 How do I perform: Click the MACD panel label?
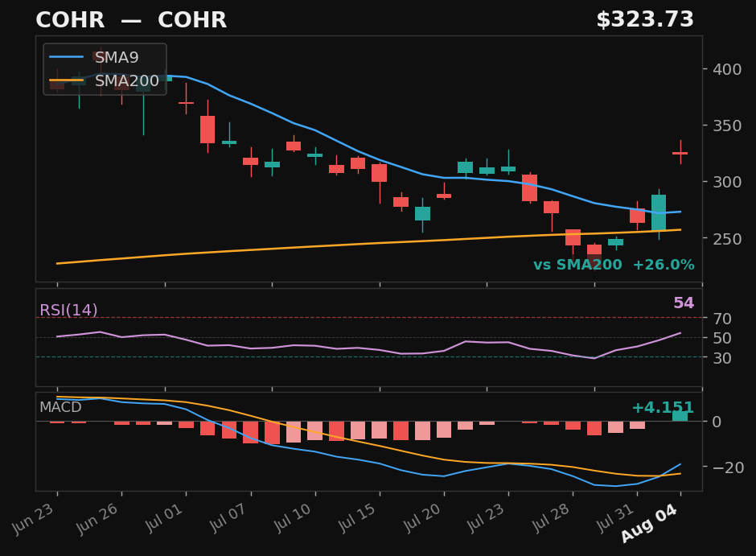60,407
